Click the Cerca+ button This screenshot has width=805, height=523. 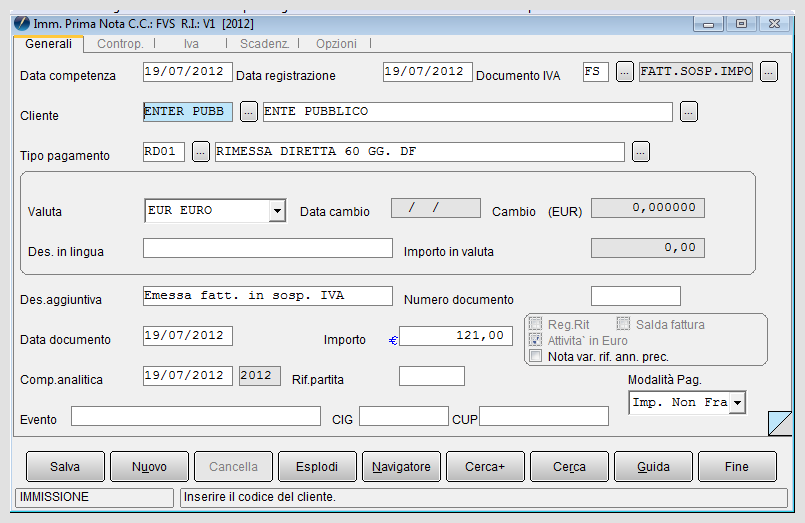pos(486,467)
